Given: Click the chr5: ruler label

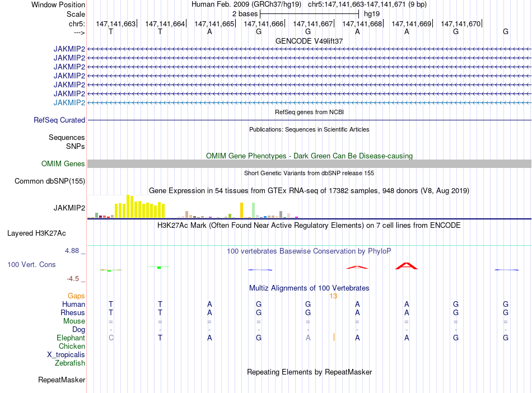Looking at the screenshot, I should [77, 24].
